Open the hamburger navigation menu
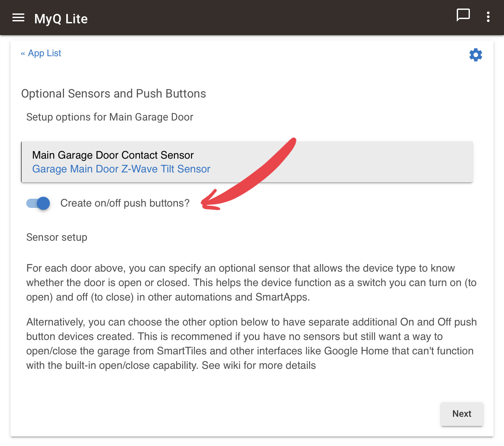 [x=18, y=18]
